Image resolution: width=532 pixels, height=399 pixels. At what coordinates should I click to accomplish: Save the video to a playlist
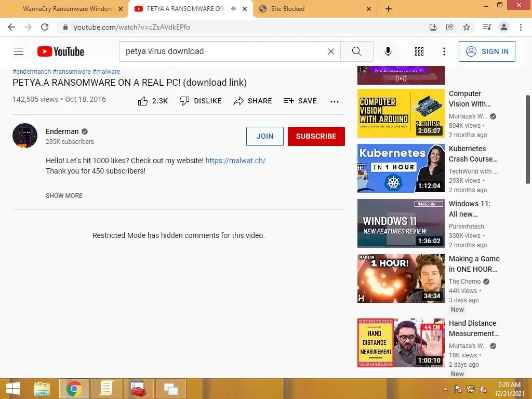(x=300, y=101)
